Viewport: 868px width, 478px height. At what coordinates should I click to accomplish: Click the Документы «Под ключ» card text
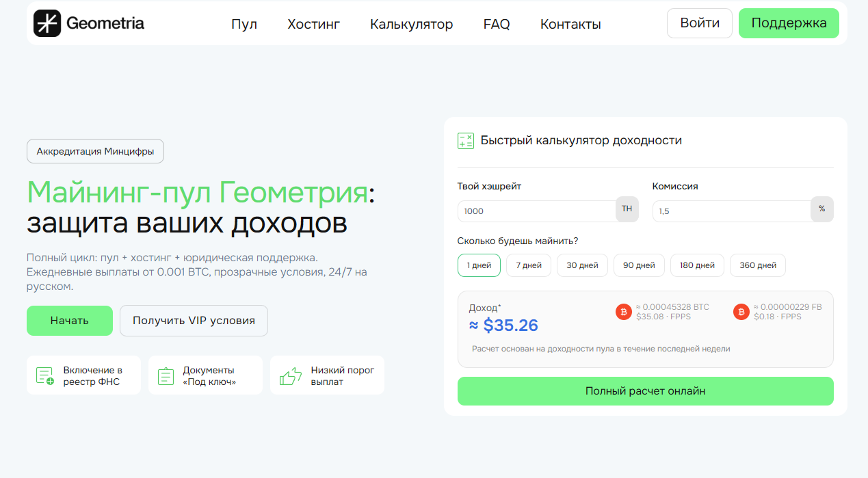click(x=209, y=376)
